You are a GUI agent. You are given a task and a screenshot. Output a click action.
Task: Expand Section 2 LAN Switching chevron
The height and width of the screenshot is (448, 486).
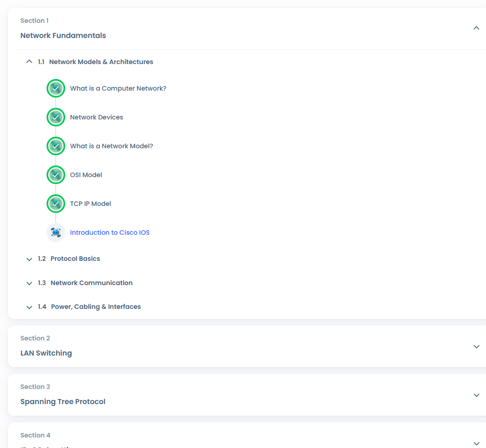click(x=476, y=346)
